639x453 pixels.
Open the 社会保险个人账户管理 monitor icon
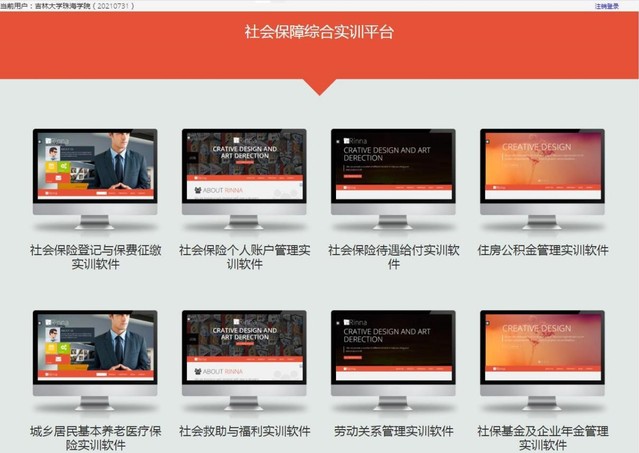pyautogui.click(x=244, y=172)
